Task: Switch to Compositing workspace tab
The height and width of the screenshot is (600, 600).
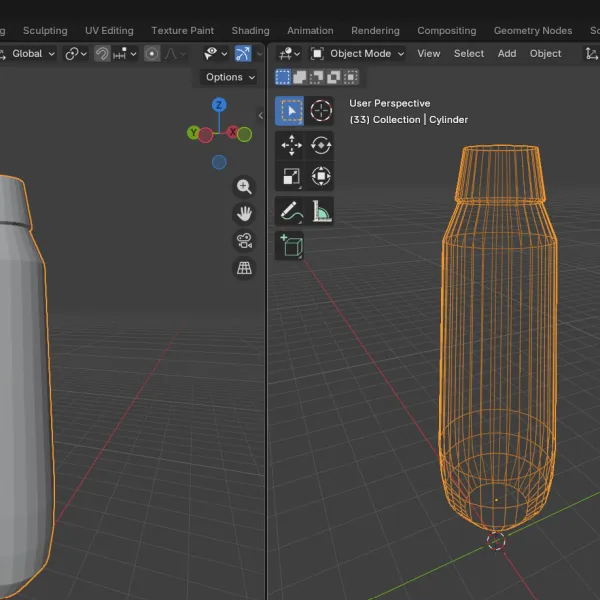Action: coord(447,31)
